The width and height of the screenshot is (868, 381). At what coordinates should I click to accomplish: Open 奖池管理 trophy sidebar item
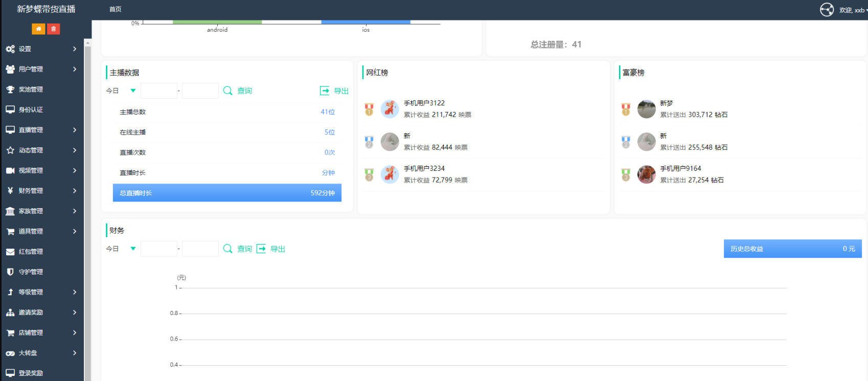point(42,89)
